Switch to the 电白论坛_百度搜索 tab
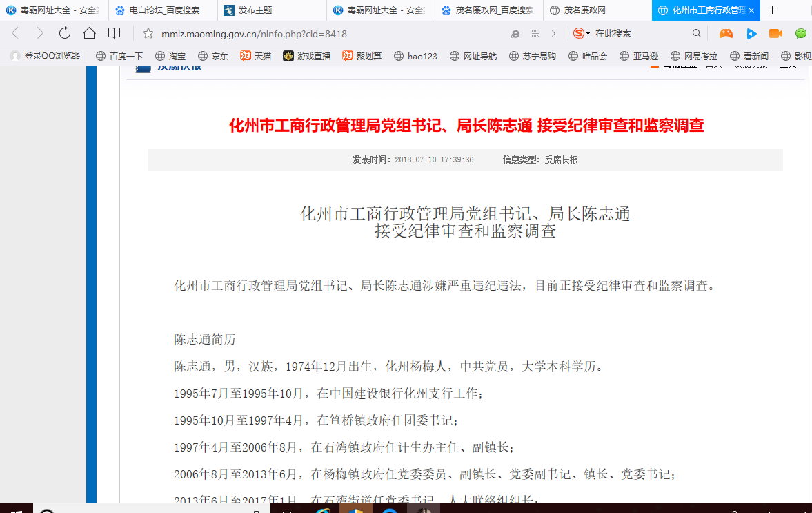812x513 pixels. click(x=163, y=10)
